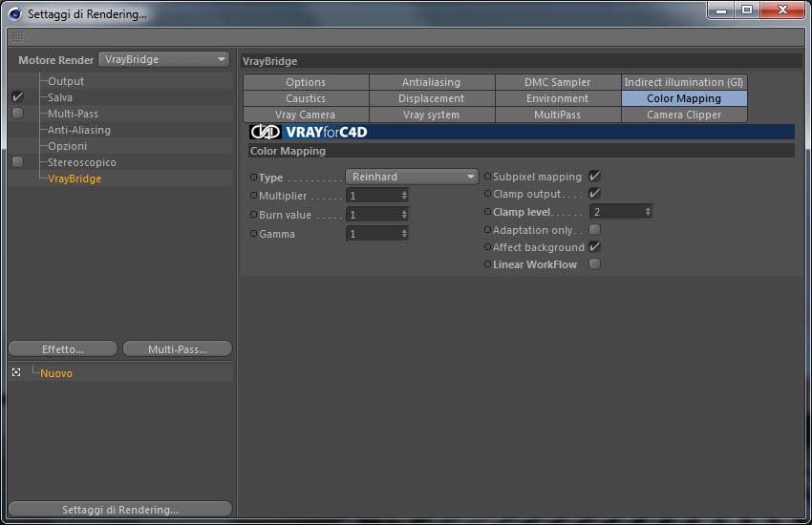The height and width of the screenshot is (525, 812).
Task: Click the animation dot beside Gamma
Action: 254,233
